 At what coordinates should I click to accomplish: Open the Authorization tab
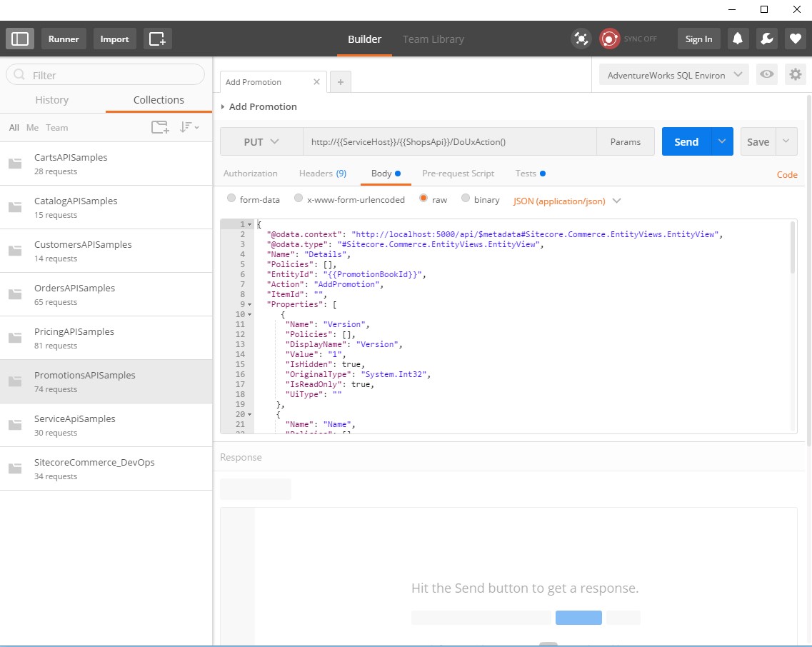tap(250, 174)
